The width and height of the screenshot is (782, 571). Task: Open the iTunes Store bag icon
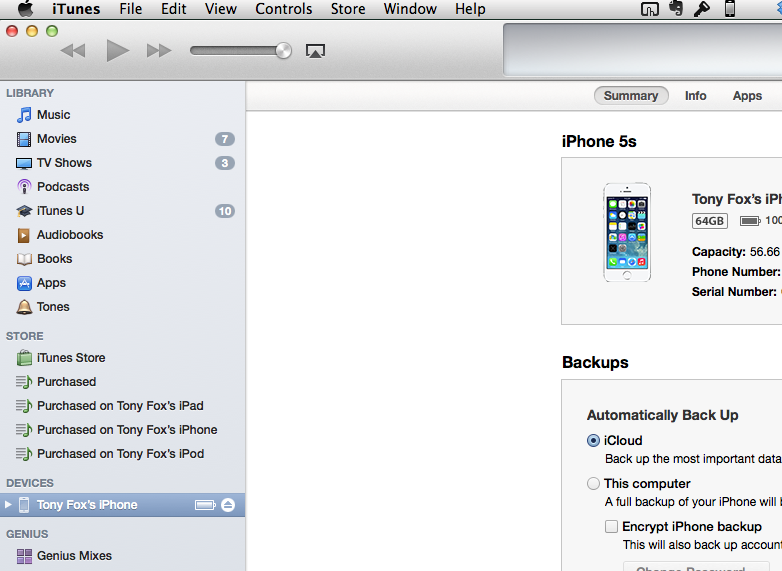point(24,358)
